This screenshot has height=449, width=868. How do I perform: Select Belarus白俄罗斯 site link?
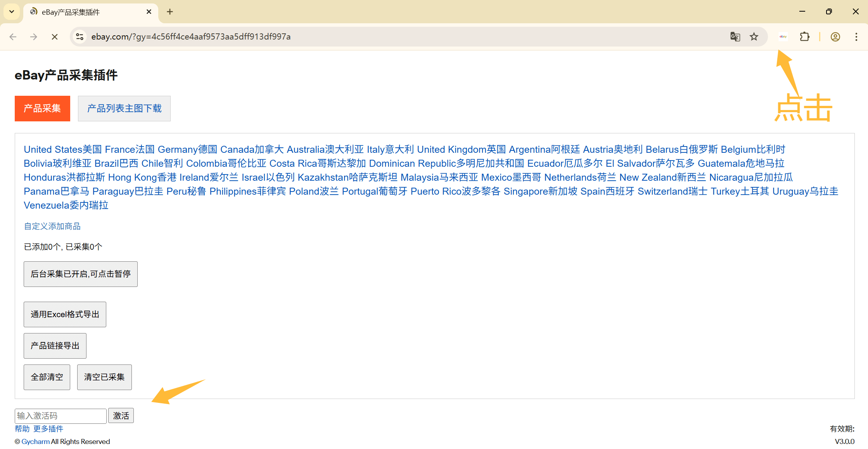point(682,150)
